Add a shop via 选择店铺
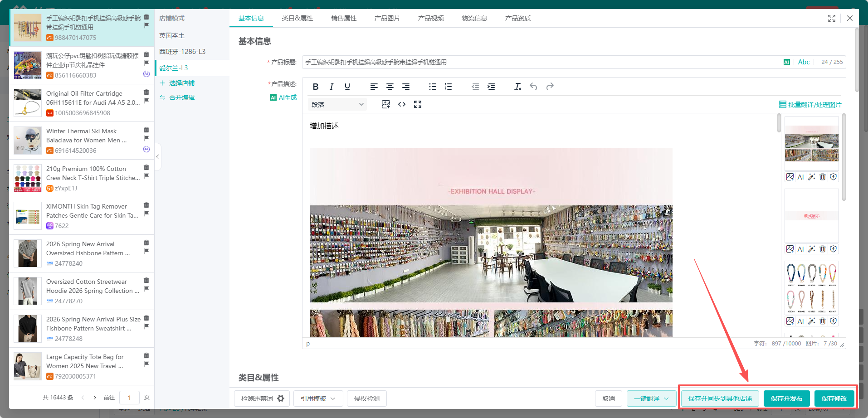 tap(177, 83)
